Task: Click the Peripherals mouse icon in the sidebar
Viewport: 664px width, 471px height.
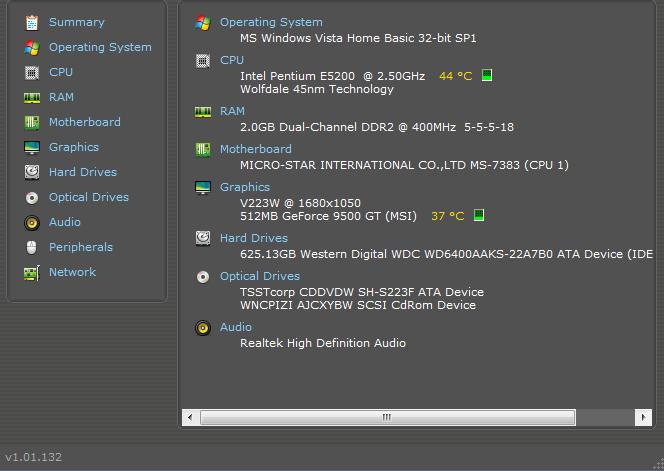Action: click(32, 247)
